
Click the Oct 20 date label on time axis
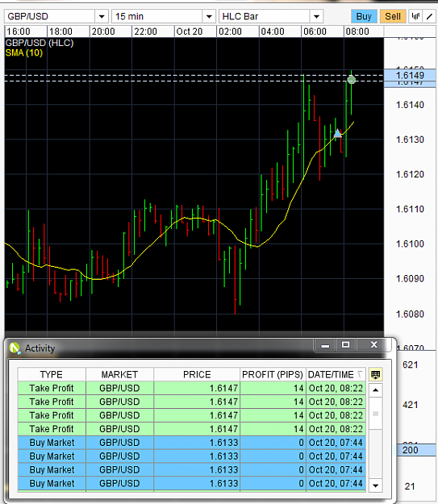(190, 31)
